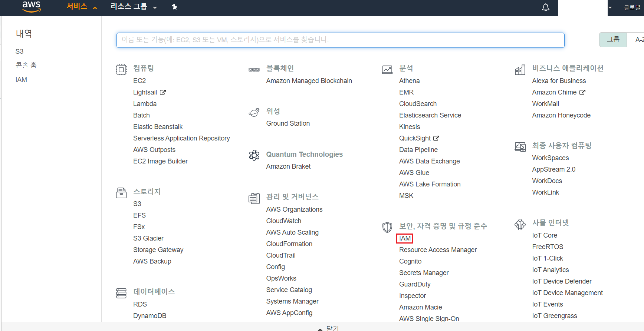The height and width of the screenshot is (331, 644).
Task: Open Storage Gateway service
Action: (x=158, y=250)
